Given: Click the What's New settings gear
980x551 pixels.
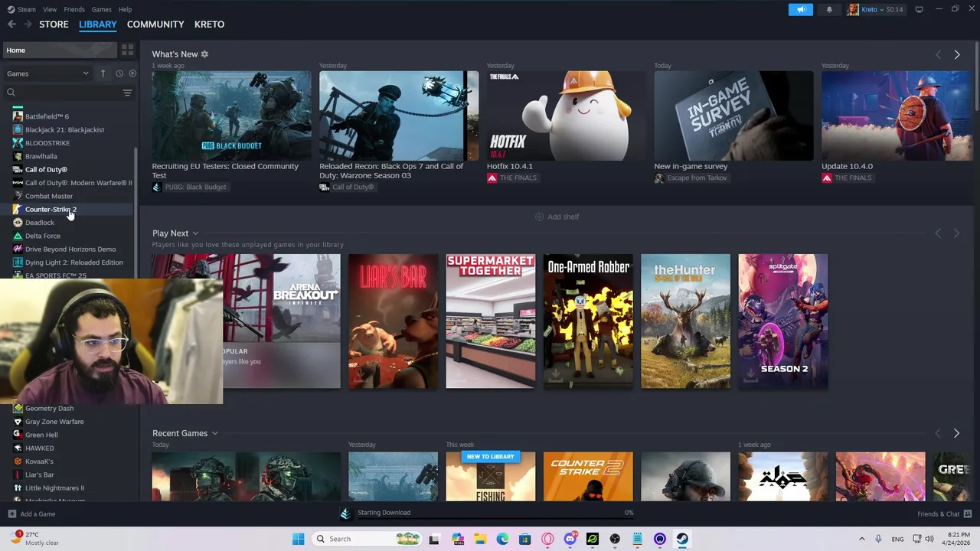Looking at the screenshot, I should (x=204, y=54).
